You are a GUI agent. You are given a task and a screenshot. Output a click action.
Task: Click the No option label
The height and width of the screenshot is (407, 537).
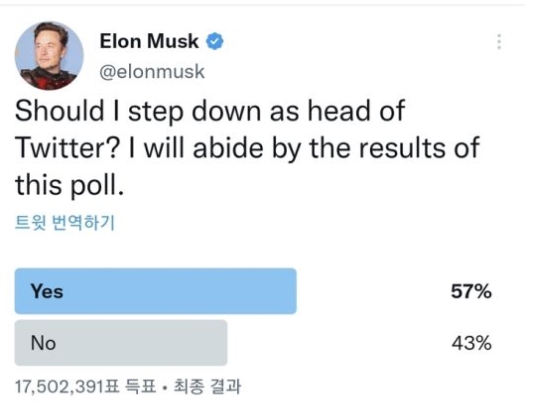(43, 343)
